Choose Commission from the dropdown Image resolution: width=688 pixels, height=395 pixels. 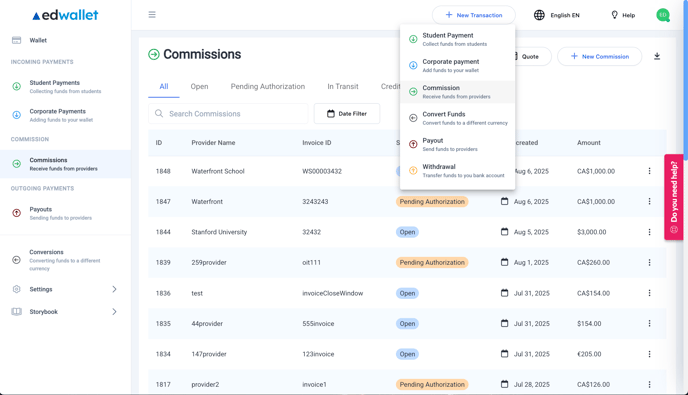(457, 92)
